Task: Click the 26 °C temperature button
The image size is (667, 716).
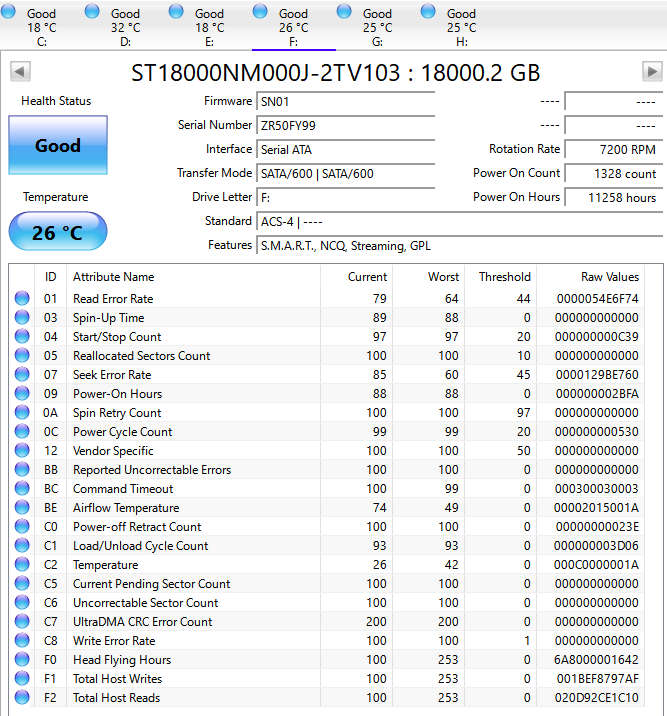Action: [58, 232]
